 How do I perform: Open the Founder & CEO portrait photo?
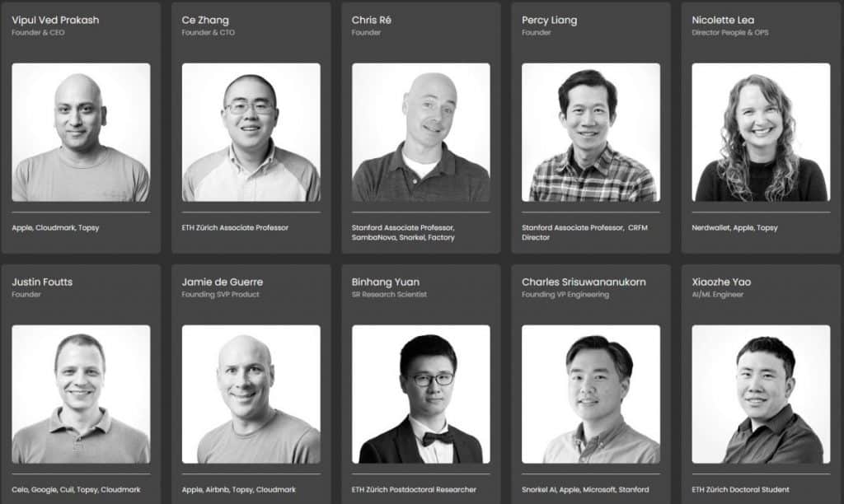(x=82, y=133)
